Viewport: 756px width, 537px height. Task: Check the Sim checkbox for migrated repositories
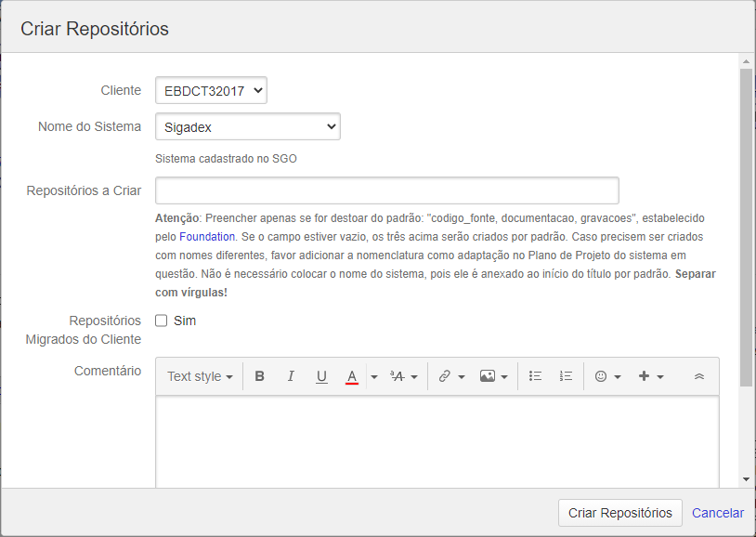click(x=162, y=321)
